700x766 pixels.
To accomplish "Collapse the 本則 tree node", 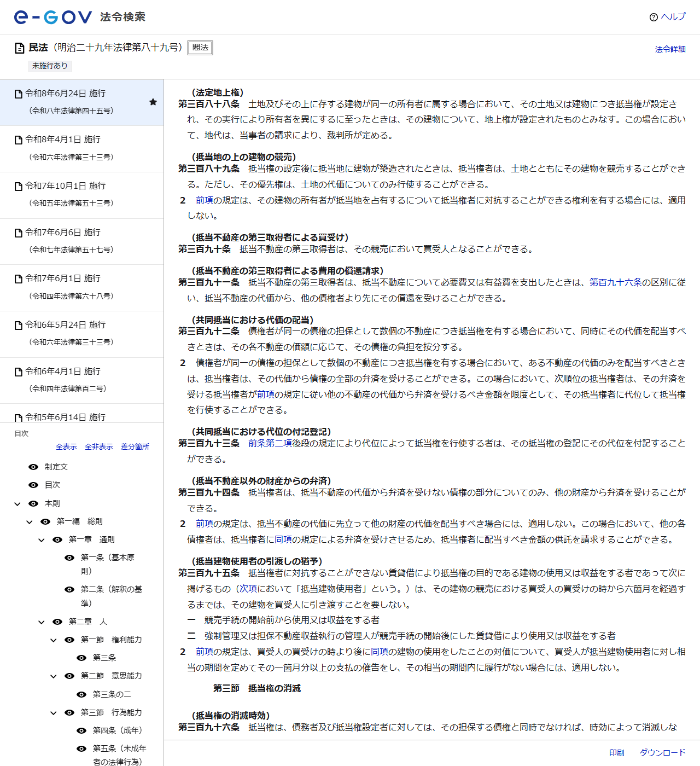I will [17, 504].
